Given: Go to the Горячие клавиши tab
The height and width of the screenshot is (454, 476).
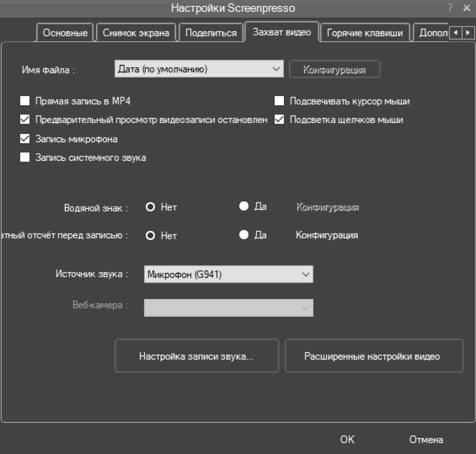Looking at the screenshot, I should (x=364, y=33).
